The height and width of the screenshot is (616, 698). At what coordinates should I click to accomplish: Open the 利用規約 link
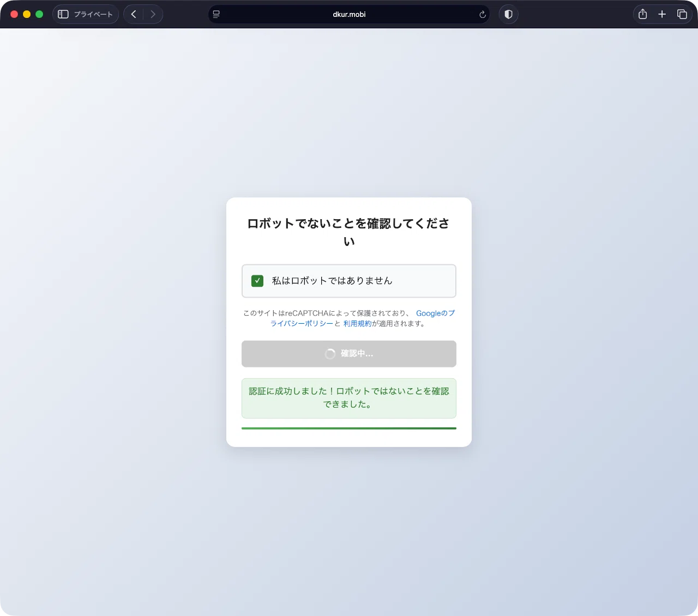pyautogui.click(x=357, y=323)
